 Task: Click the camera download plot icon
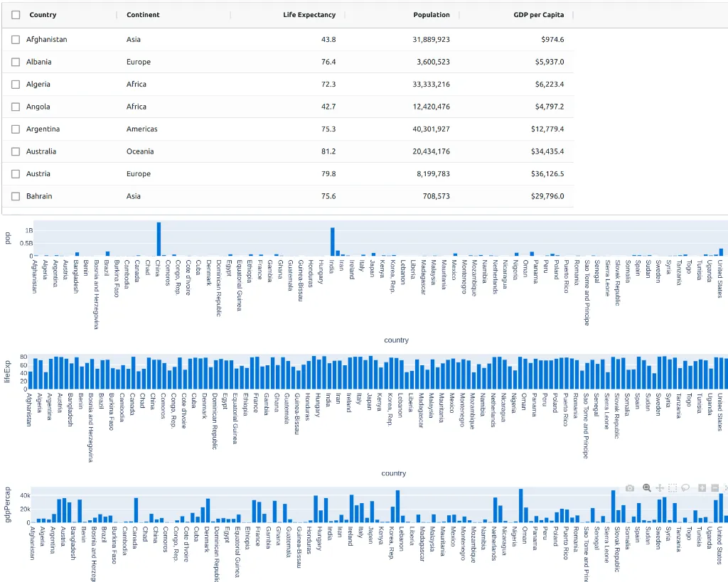pos(629,488)
